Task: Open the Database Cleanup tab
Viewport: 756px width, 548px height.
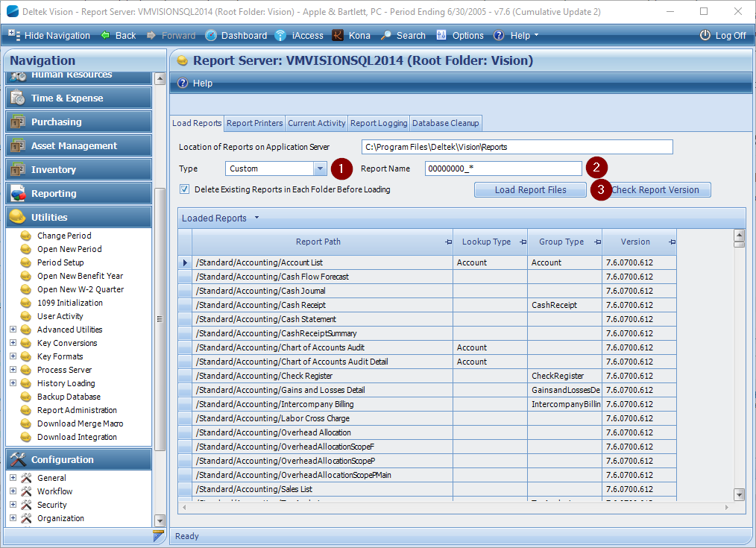Action: point(445,123)
